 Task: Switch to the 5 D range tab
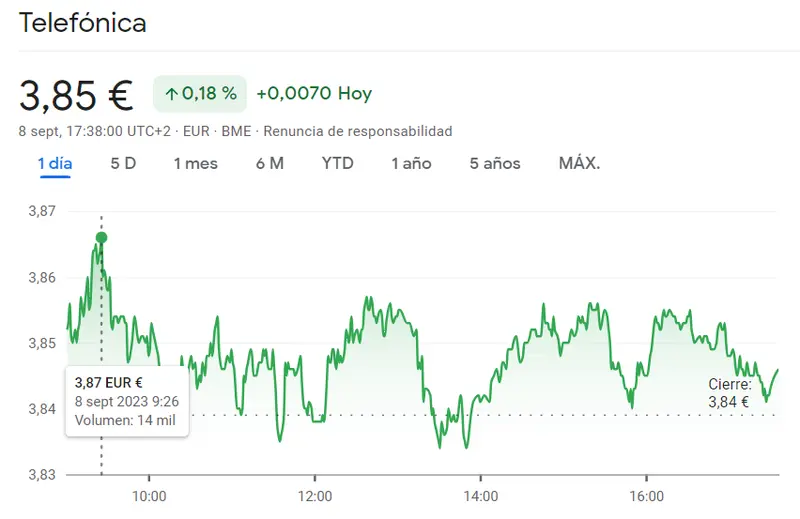123,163
